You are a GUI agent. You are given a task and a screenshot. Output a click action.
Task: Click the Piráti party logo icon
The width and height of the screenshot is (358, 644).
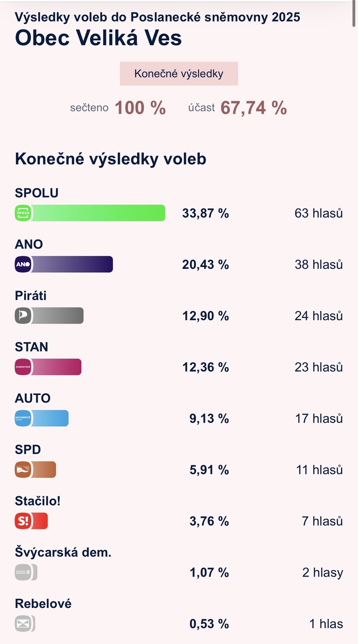click(x=23, y=316)
